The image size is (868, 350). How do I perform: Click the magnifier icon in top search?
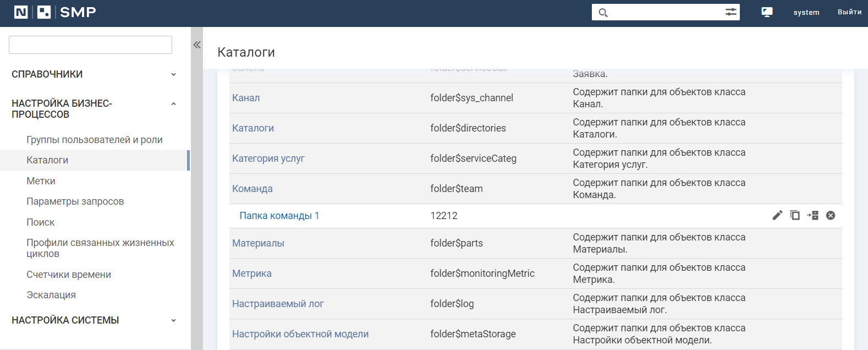coord(603,13)
